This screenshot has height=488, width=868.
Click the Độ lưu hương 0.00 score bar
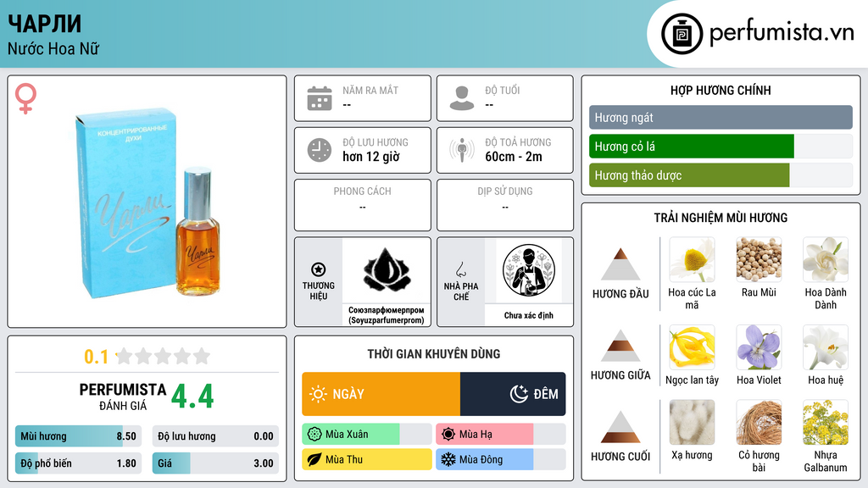pos(215,436)
